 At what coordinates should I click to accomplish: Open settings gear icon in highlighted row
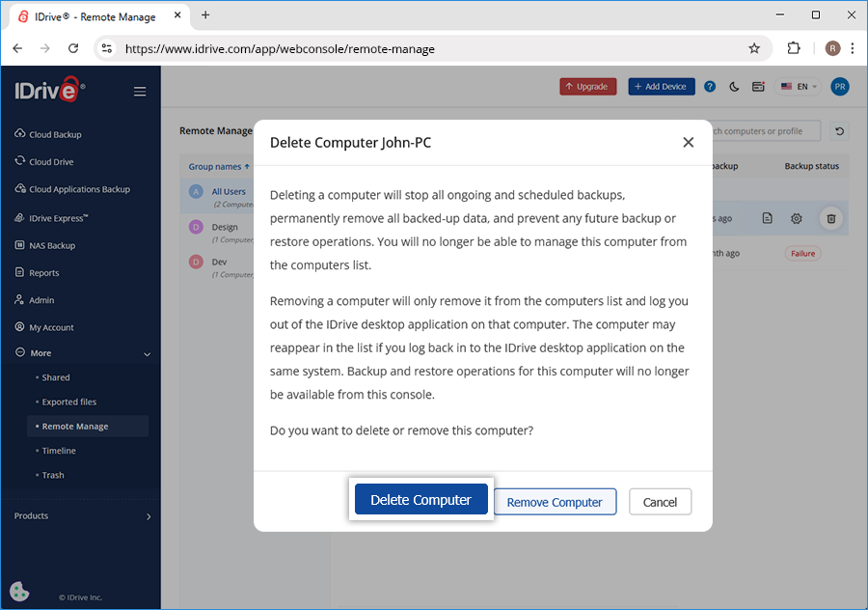(796, 218)
